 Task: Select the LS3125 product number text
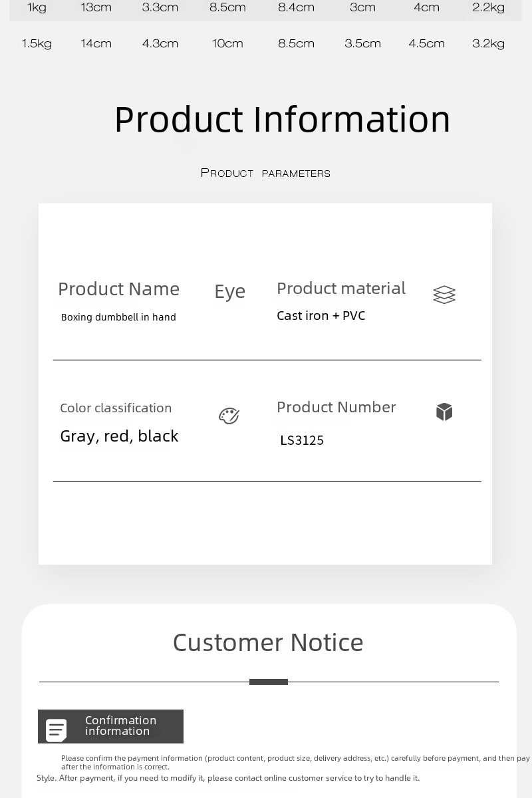tap(302, 440)
